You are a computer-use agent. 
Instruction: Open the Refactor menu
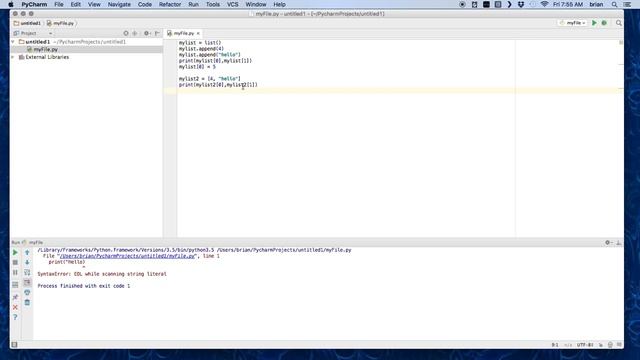170,4
